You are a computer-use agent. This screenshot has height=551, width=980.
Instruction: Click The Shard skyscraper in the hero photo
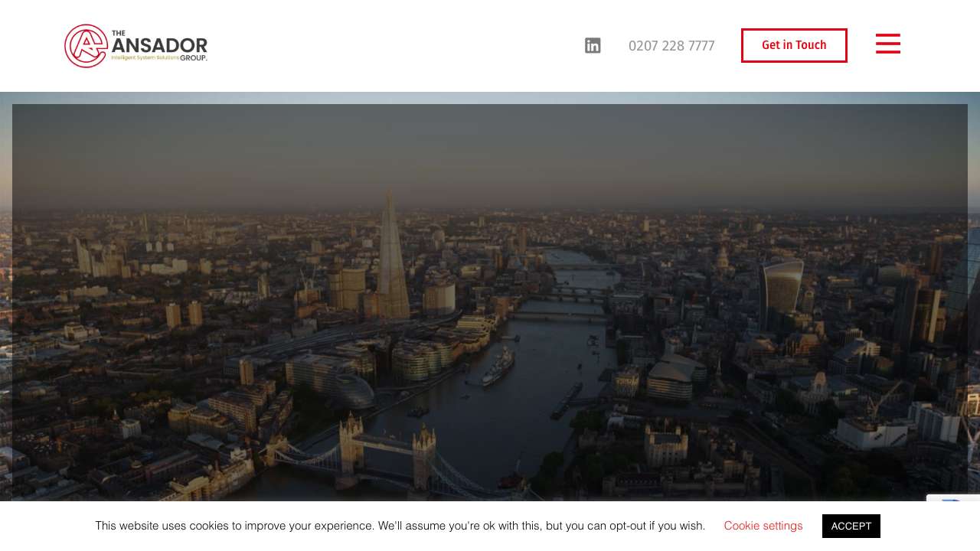[x=391, y=260]
